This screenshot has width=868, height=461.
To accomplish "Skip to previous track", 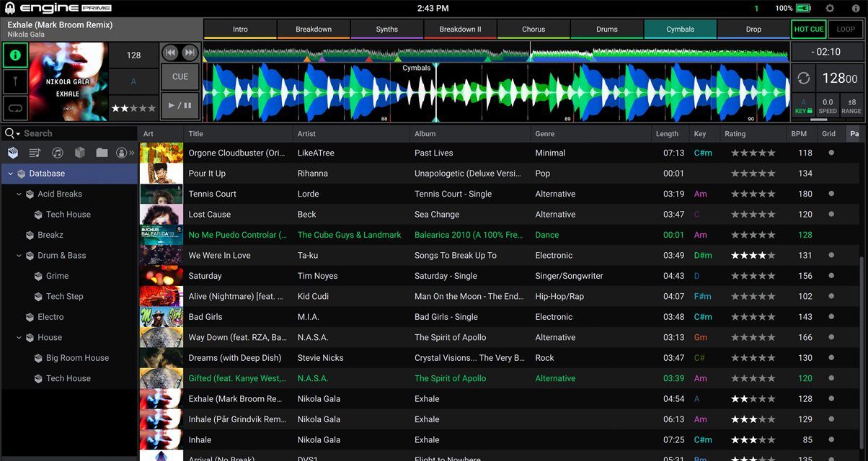I will pyautogui.click(x=170, y=53).
